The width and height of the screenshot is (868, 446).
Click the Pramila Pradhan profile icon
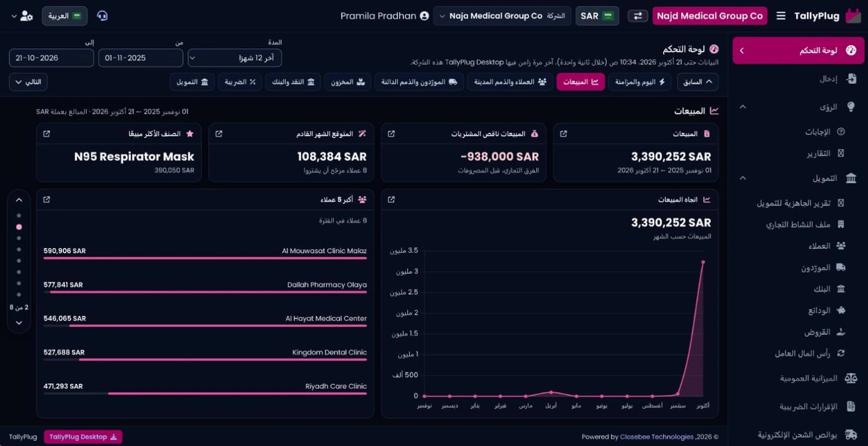(x=424, y=16)
